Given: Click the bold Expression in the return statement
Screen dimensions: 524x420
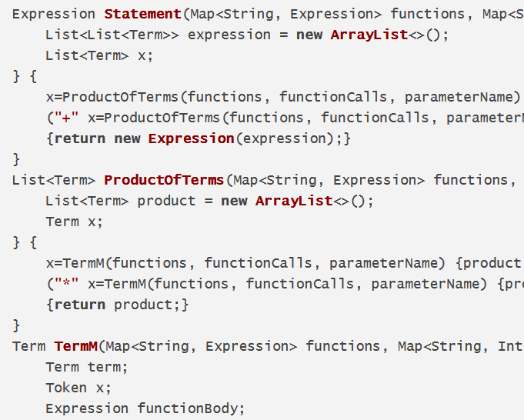Looking at the screenshot, I should 191,138.
